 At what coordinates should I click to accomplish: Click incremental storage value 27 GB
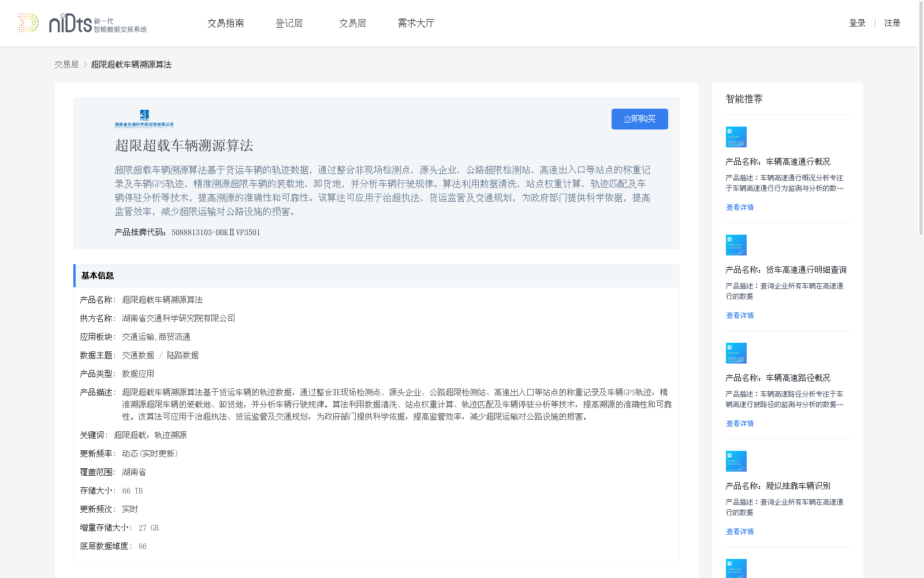[148, 528]
